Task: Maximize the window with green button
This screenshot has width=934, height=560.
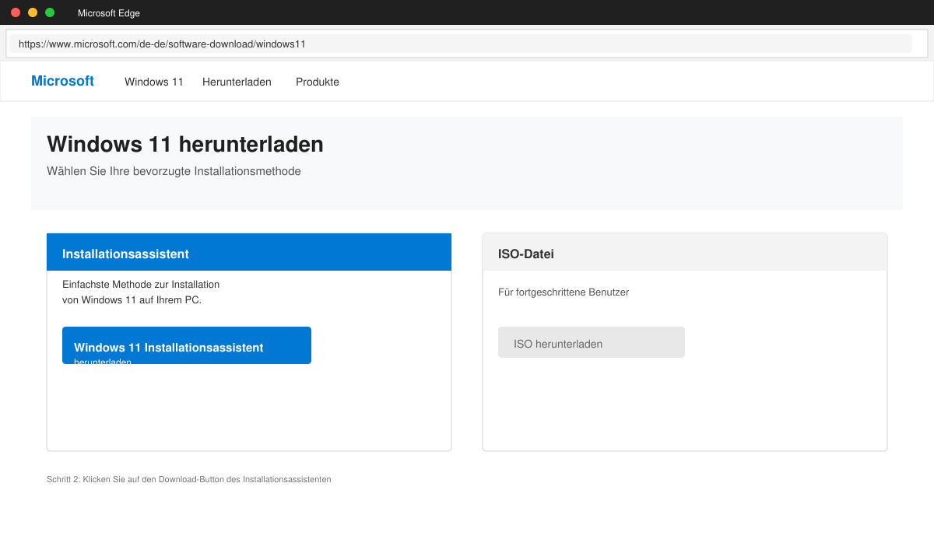Action: tap(50, 12)
